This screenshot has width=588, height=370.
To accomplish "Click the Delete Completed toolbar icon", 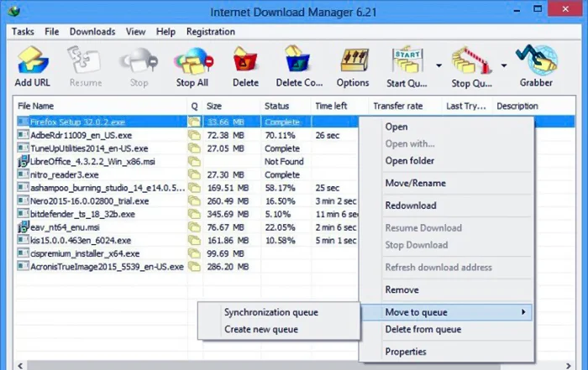I will [x=297, y=59].
